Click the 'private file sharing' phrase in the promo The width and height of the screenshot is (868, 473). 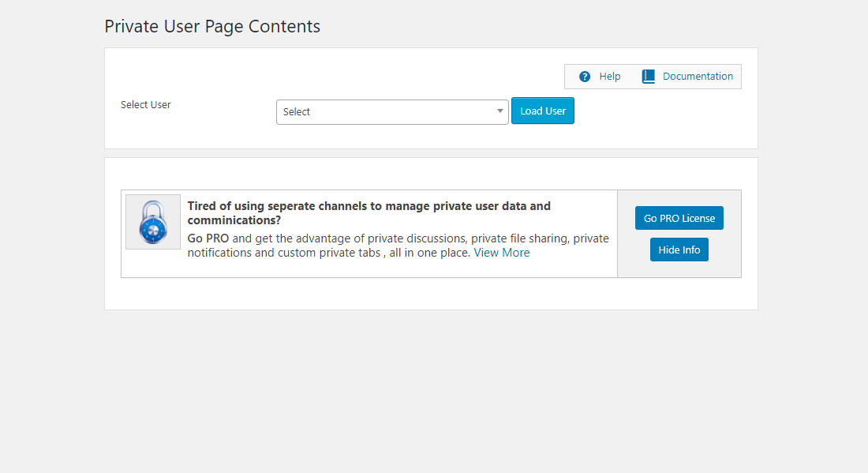pos(518,238)
